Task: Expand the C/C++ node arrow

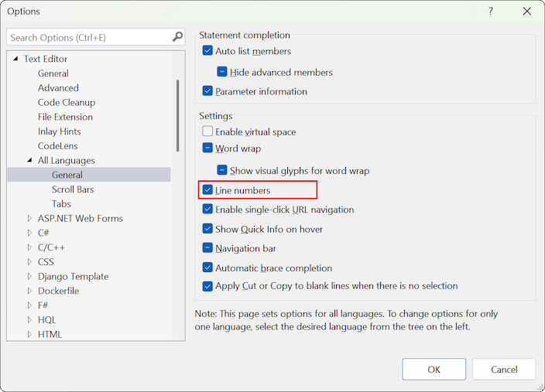Action: tap(30, 247)
